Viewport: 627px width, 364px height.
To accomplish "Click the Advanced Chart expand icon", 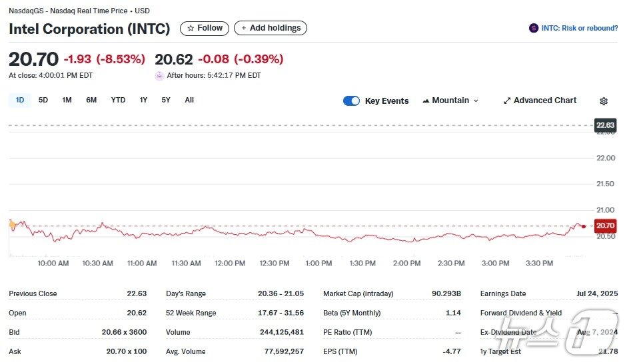I will pyautogui.click(x=507, y=100).
